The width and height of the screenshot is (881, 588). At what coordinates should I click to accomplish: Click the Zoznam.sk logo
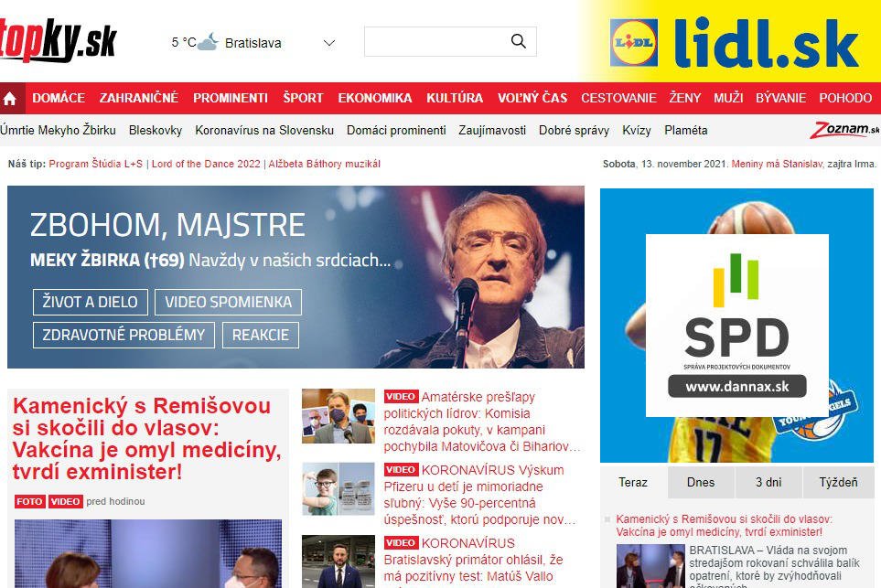(843, 130)
